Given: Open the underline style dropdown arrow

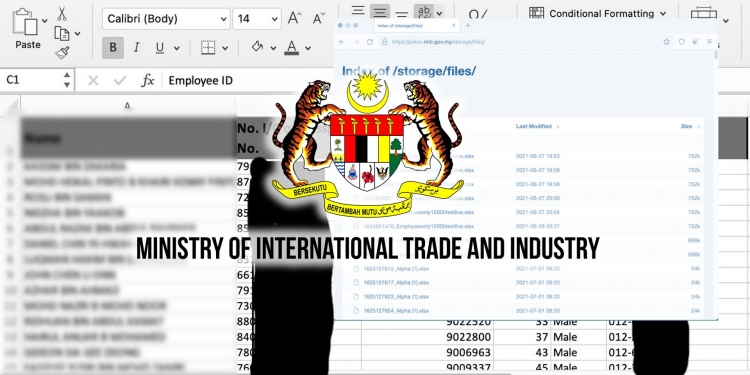Looking at the screenshot, I should (x=176, y=48).
